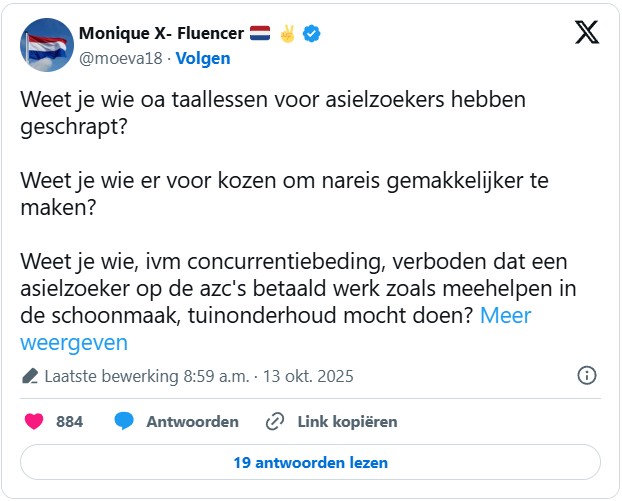
Task: Click the X logo icon
Action: [x=587, y=33]
